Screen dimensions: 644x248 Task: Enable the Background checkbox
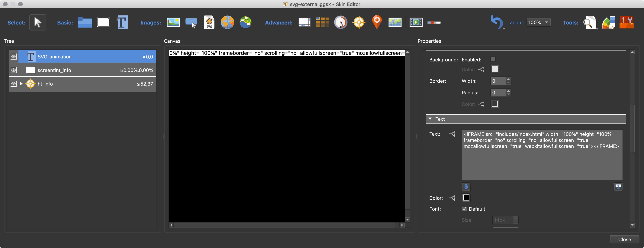click(x=493, y=59)
